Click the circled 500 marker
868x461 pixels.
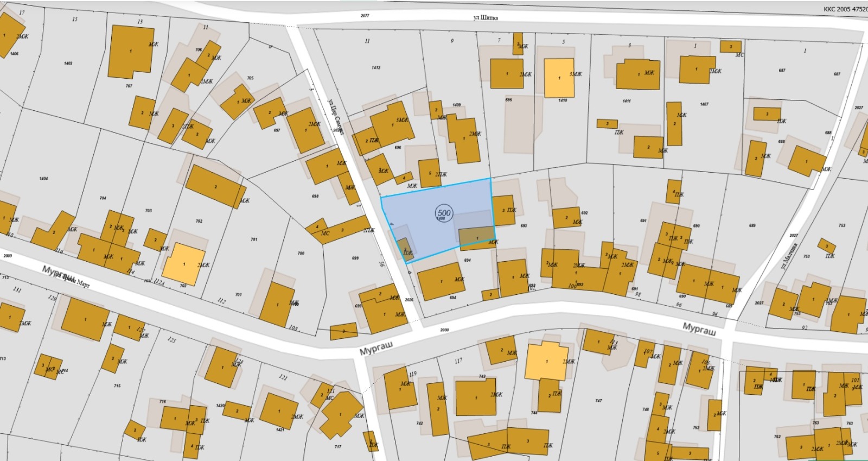coord(444,213)
